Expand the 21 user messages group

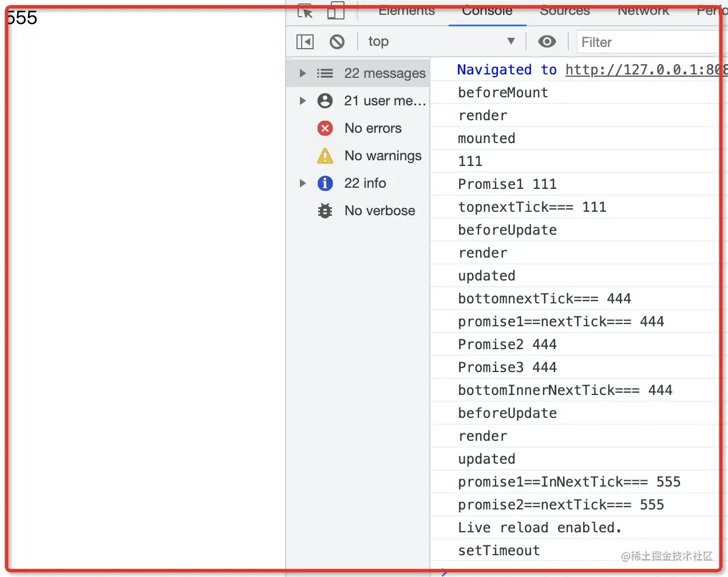pos(303,101)
